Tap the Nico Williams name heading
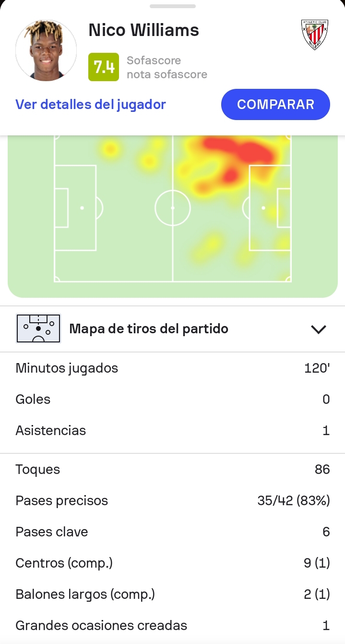The image size is (345, 644). tap(143, 30)
